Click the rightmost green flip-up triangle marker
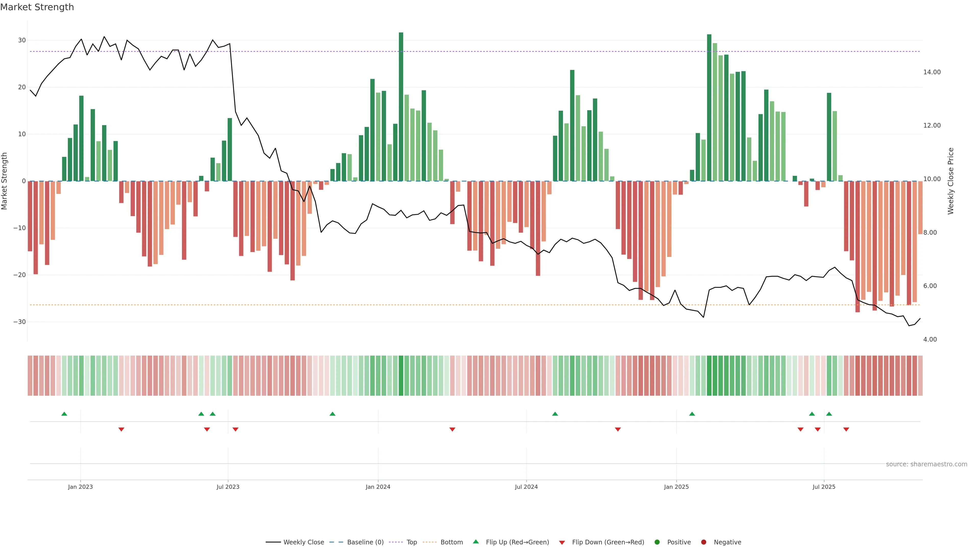The width and height of the screenshot is (980, 551). 829,414
